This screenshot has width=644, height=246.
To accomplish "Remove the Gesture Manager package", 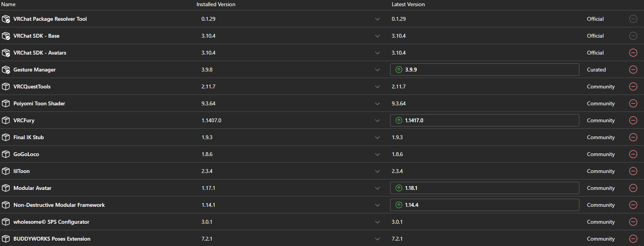I will tap(633, 70).
